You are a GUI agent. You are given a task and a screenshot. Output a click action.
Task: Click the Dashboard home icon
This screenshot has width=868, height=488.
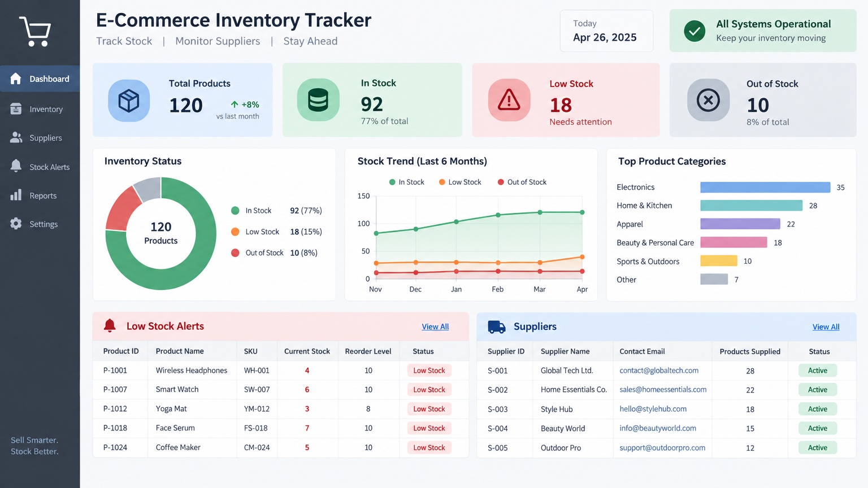pyautogui.click(x=16, y=79)
